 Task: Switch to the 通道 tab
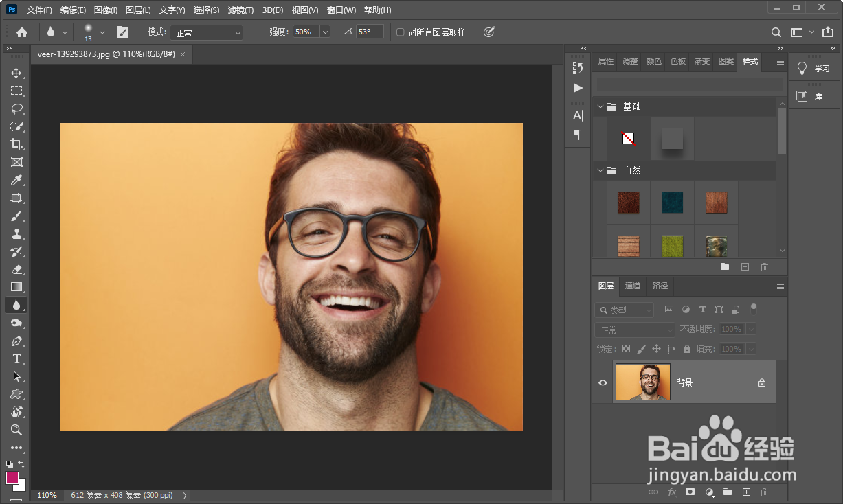point(633,286)
